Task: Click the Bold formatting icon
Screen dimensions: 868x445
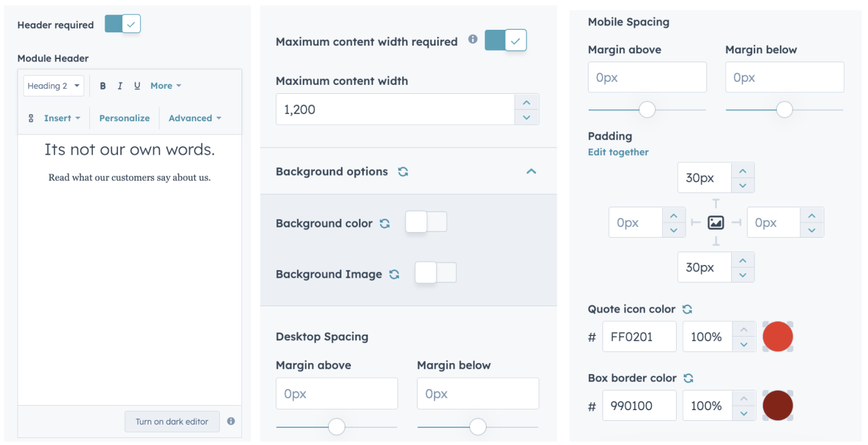Action: 103,86
